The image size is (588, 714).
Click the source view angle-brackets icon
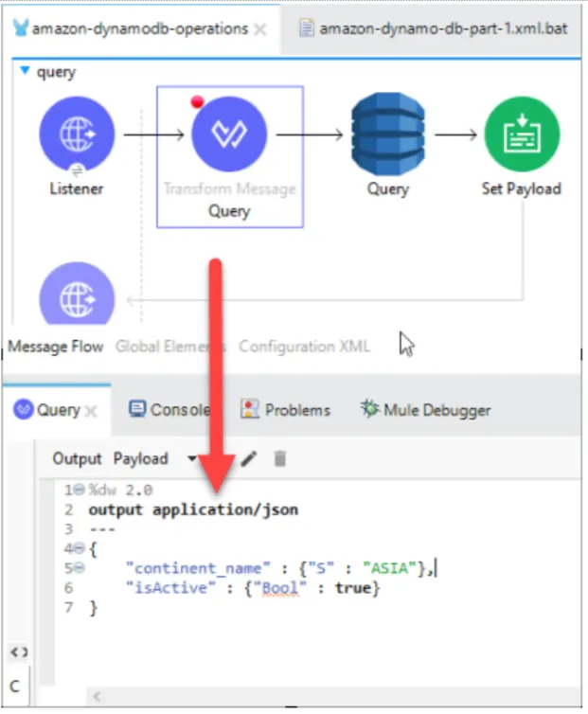[19, 652]
